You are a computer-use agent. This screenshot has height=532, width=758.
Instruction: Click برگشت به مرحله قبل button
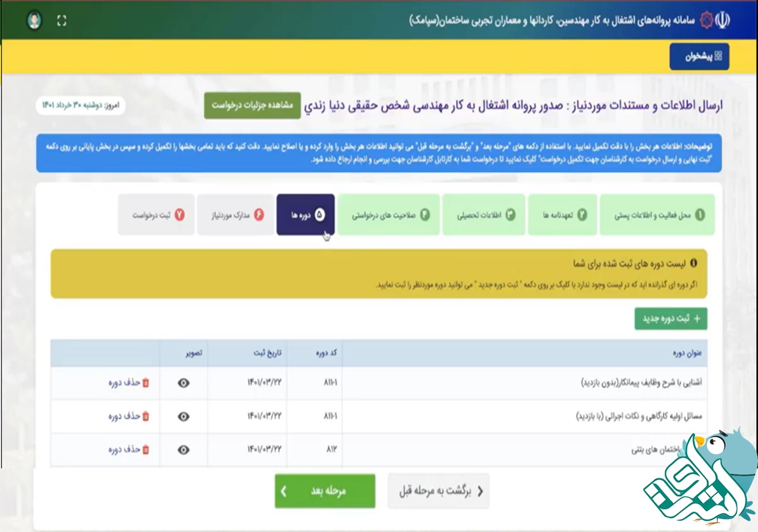438,492
